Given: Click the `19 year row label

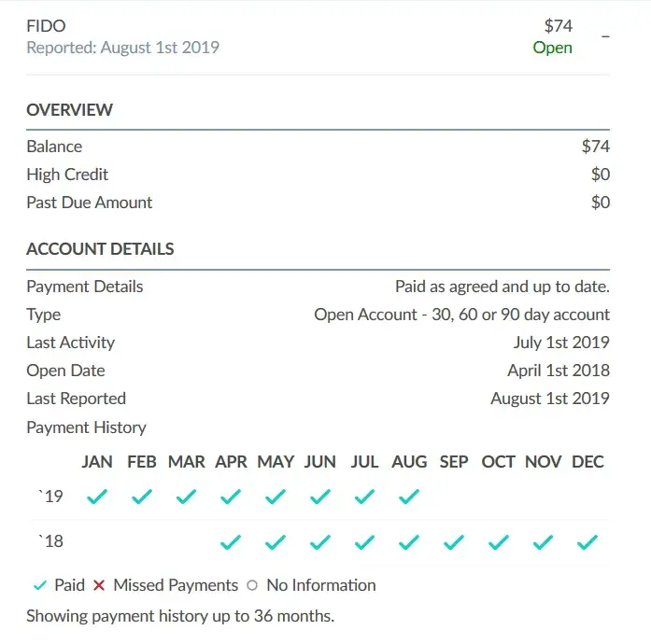Looking at the screenshot, I should (x=50, y=497).
